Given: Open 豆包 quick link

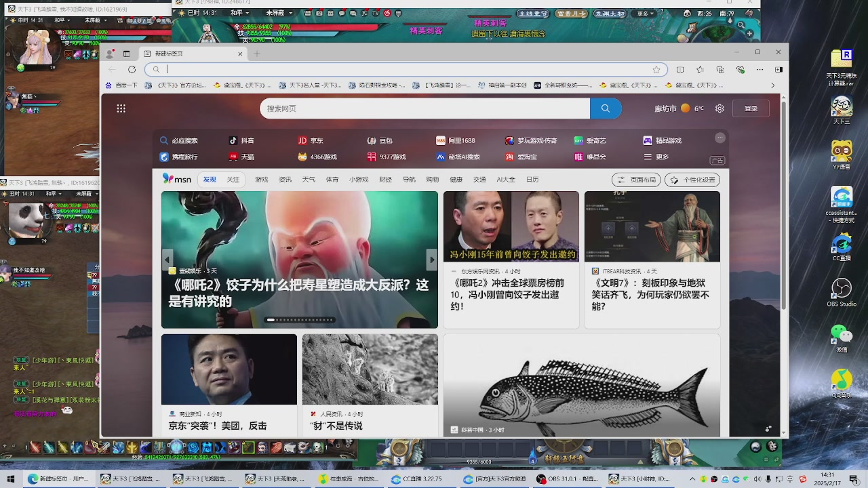Looking at the screenshot, I should pyautogui.click(x=380, y=141).
